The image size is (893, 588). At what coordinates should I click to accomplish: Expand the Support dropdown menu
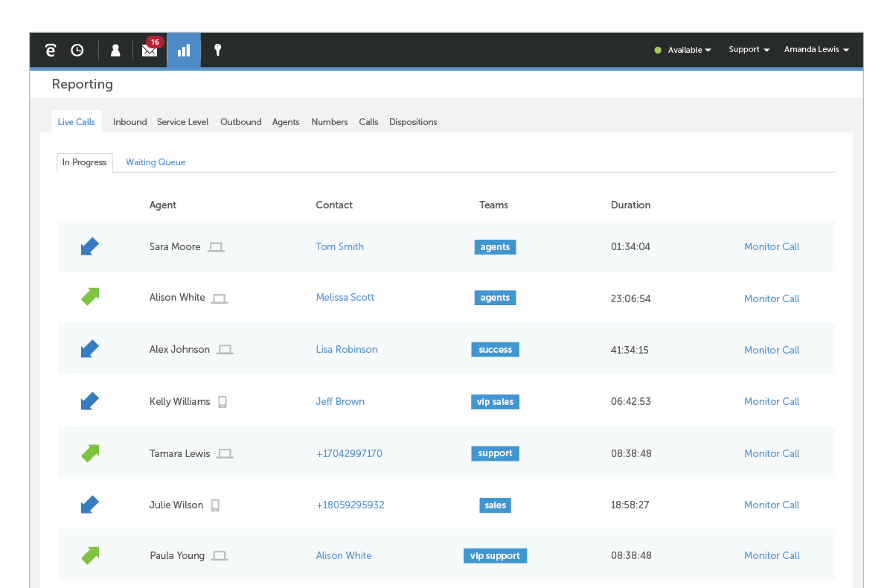(x=749, y=50)
